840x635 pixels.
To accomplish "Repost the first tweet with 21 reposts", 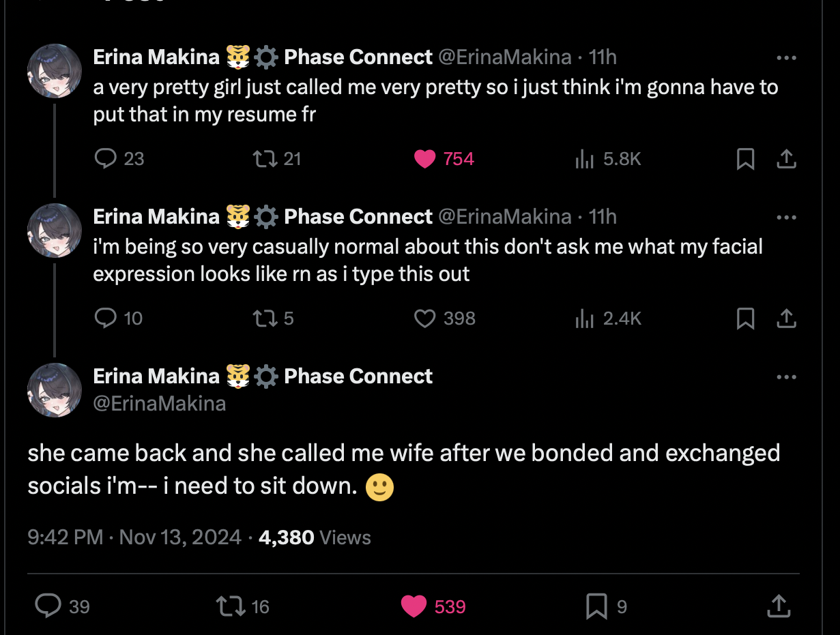I will [262, 159].
